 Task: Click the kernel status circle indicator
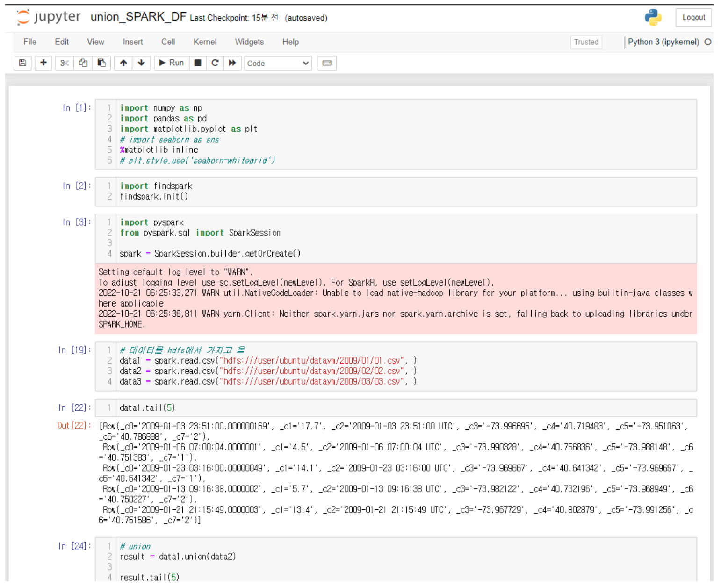[x=708, y=42]
